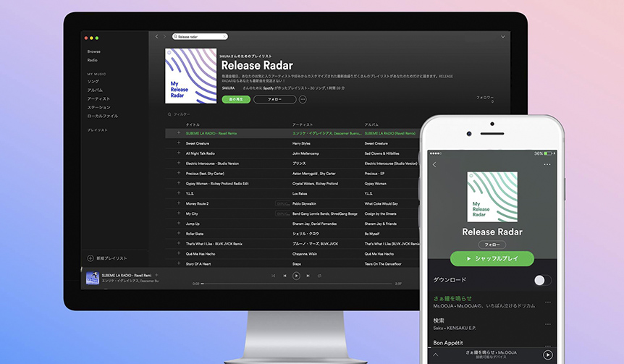Expand the account dropdown arrow at top right
Image resolution: width=624 pixels, height=364 pixels.
click(x=503, y=36)
